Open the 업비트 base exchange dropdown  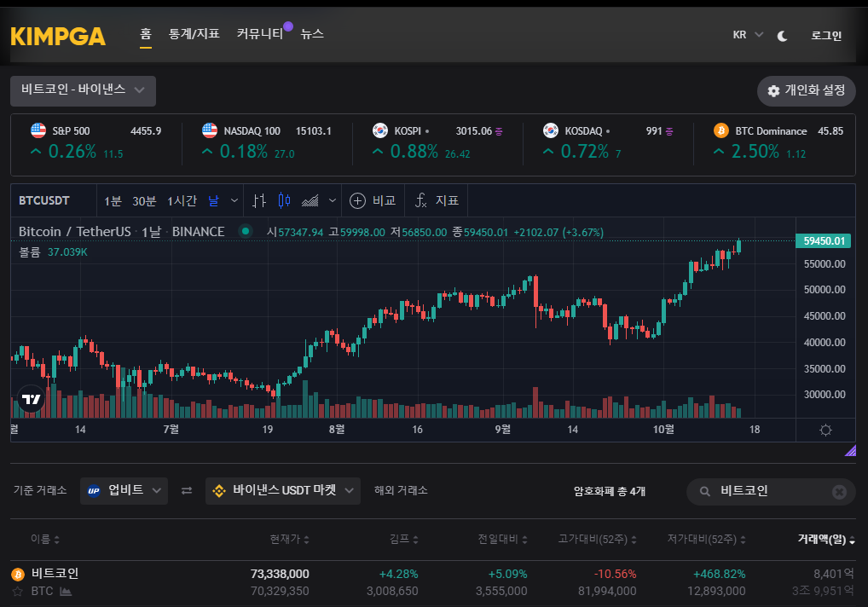[124, 491]
